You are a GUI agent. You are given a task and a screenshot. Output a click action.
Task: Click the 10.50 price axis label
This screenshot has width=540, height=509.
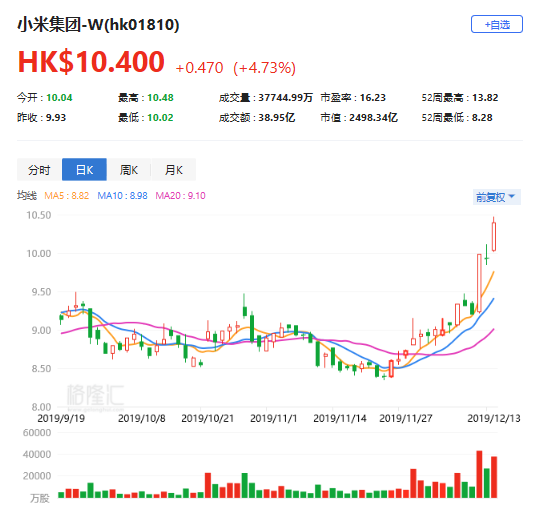[39, 215]
